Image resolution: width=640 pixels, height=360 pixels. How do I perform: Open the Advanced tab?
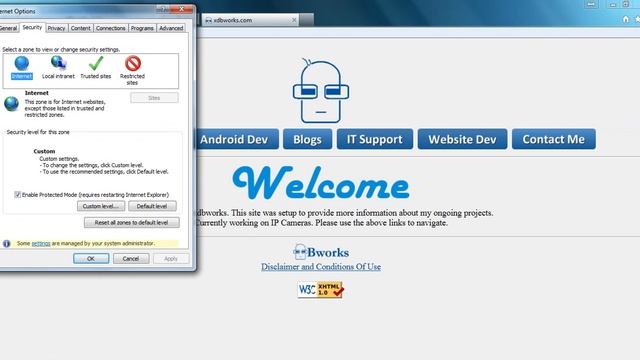coord(171,28)
